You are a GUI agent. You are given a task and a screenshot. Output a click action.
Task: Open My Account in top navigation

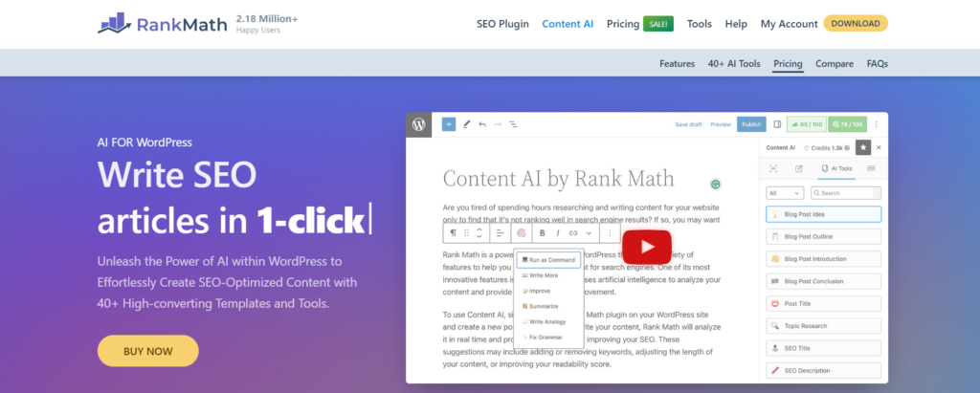[x=789, y=24]
